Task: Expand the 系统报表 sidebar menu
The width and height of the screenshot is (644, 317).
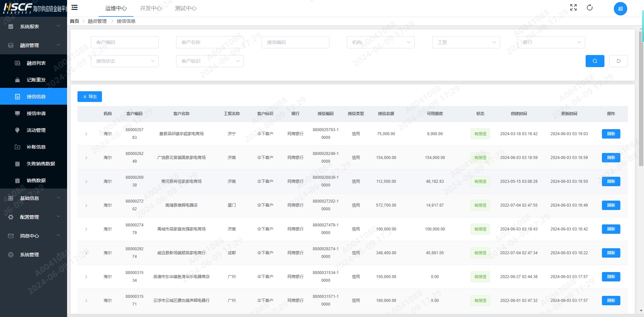Action: pyautogui.click(x=34, y=27)
